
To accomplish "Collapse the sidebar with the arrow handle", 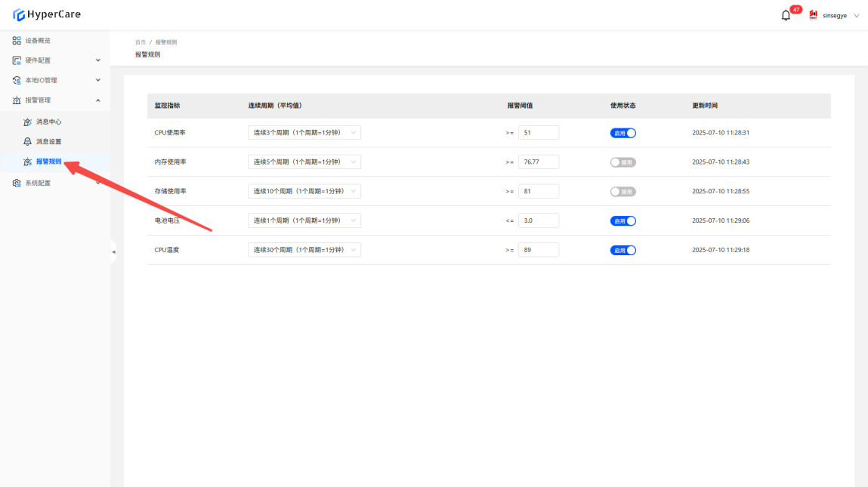I will click(113, 251).
